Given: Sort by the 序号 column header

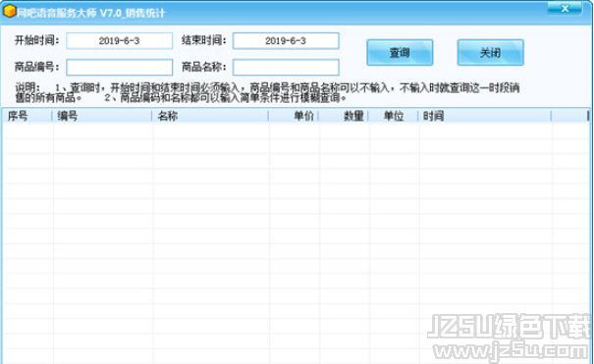Looking at the screenshot, I should (27, 116).
